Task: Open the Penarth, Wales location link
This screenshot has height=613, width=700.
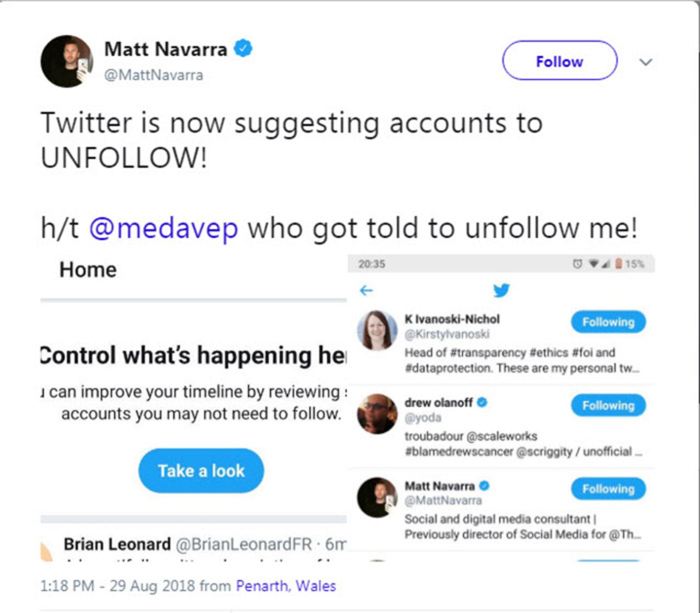Action: [x=286, y=586]
